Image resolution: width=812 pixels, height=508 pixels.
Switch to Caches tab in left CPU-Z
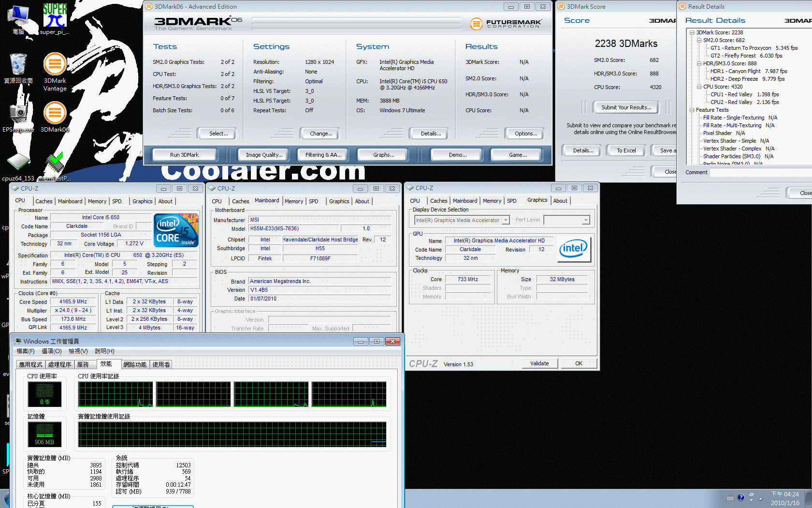coord(44,201)
